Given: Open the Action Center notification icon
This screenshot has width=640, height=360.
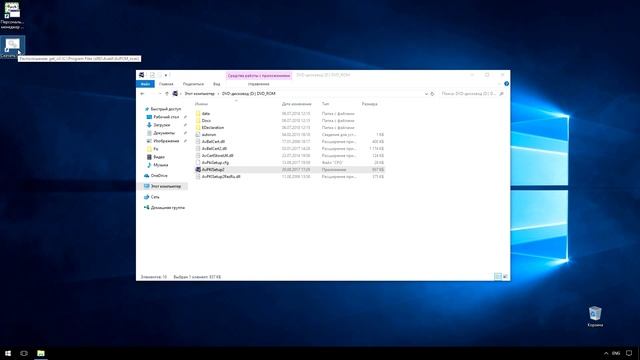Looking at the screenshot, I should tap(629, 353).
